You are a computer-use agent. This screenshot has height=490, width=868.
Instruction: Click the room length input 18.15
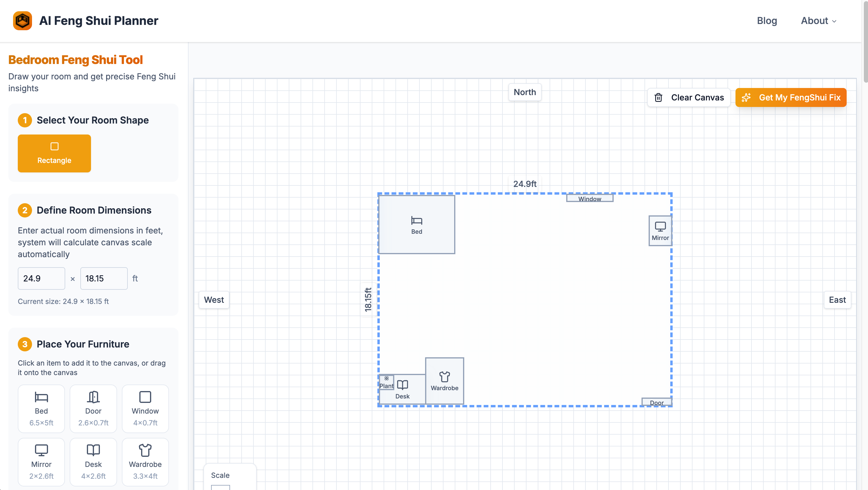[104, 278]
